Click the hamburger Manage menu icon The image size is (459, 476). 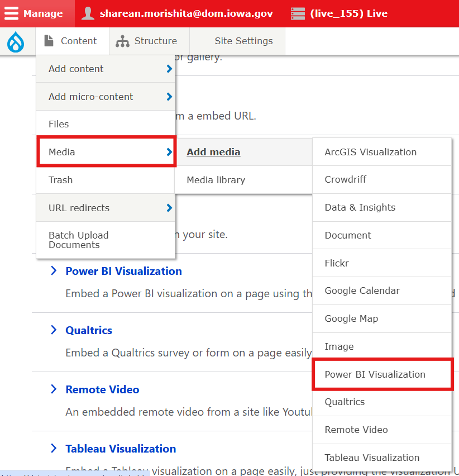tap(12, 13)
